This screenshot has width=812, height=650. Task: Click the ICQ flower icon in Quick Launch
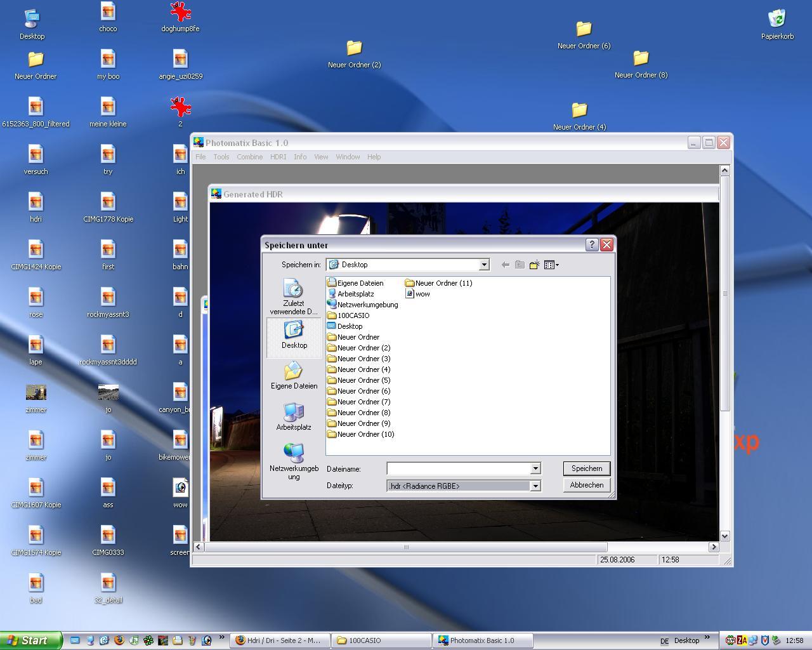[148, 640]
